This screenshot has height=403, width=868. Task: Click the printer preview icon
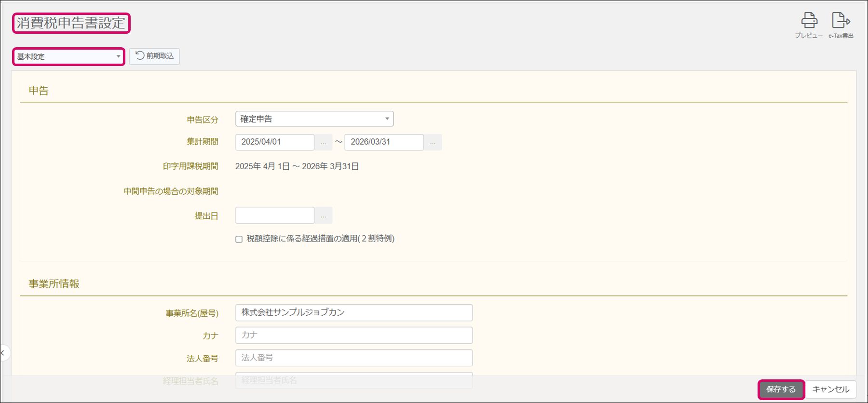(809, 21)
